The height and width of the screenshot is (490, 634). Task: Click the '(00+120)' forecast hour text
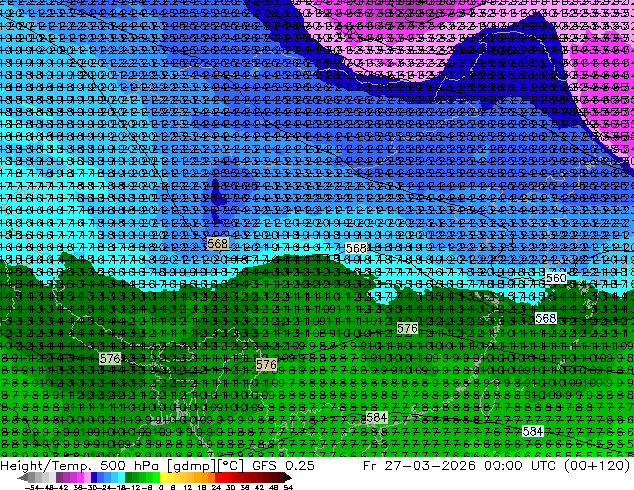click(598, 466)
